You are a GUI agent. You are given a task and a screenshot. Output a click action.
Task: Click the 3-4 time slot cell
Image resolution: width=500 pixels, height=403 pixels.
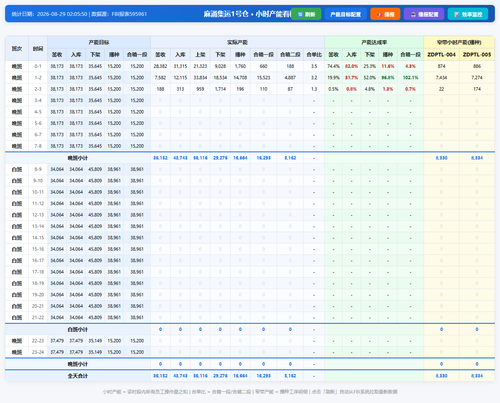38,100
